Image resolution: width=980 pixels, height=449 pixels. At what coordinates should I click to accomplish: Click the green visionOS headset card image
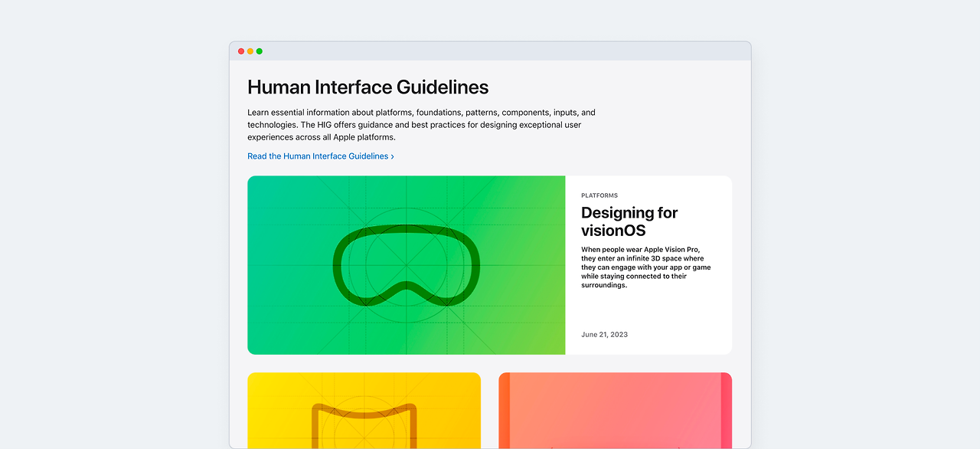(x=407, y=265)
